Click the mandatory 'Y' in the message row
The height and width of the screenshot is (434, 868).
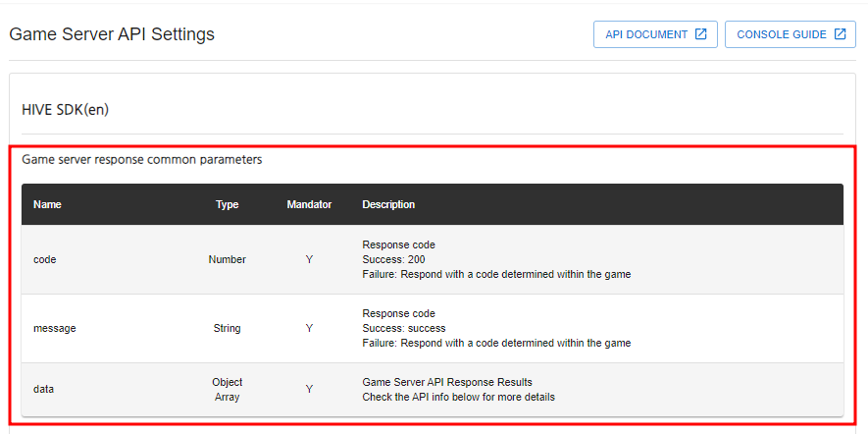click(x=310, y=328)
